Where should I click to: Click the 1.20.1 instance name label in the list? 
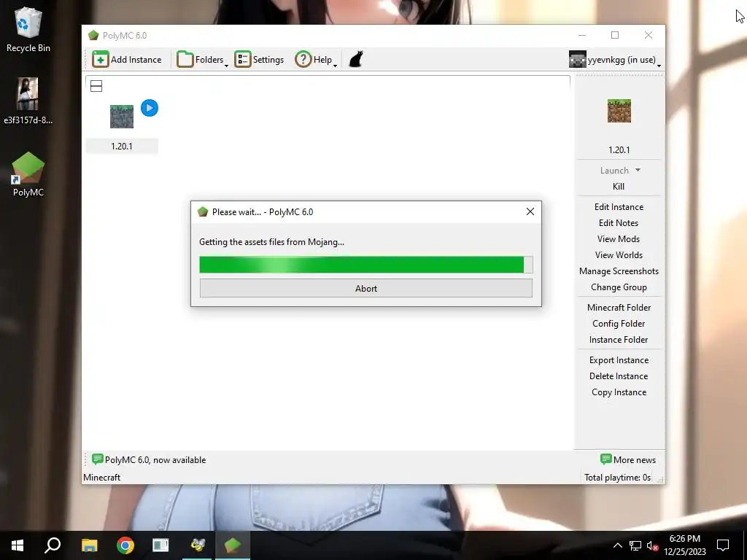(122, 146)
